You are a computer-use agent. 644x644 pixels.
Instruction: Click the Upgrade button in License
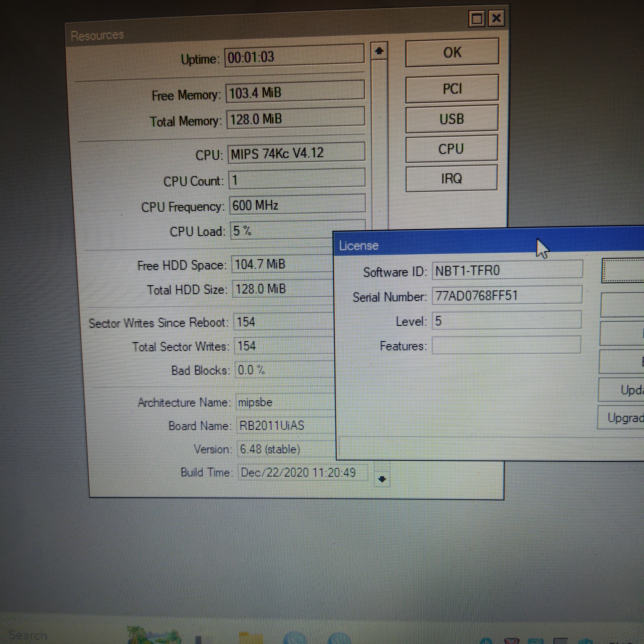pyautogui.click(x=623, y=417)
